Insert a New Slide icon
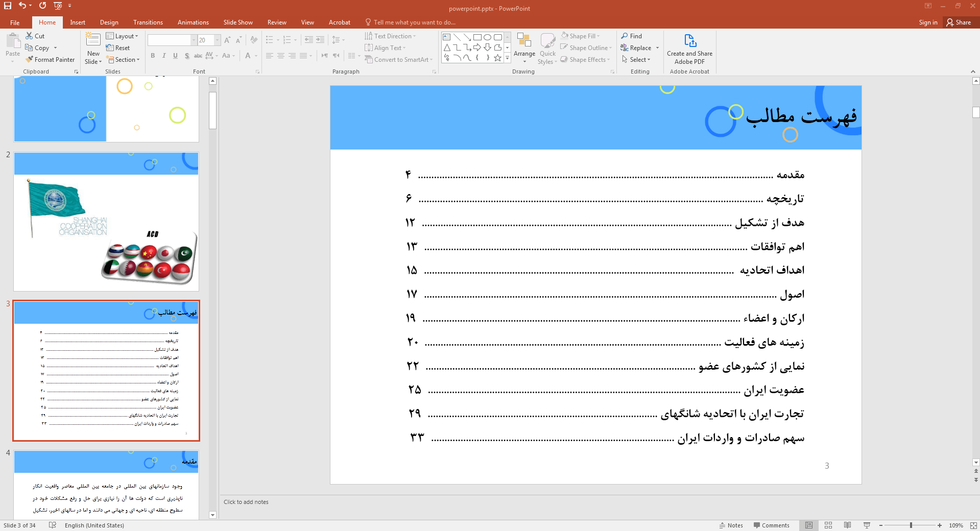The width and height of the screenshot is (980, 531). (x=93, y=40)
